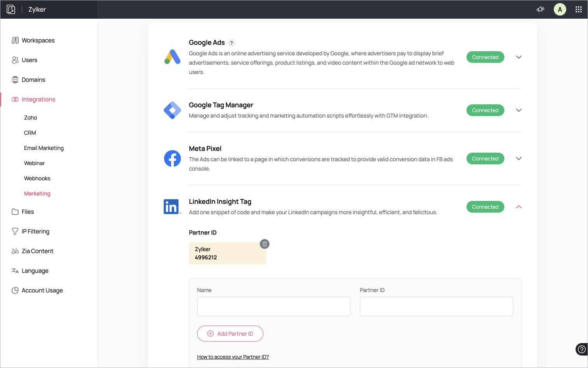Open IP Filtering settings
The image size is (588, 368).
pos(35,231)
